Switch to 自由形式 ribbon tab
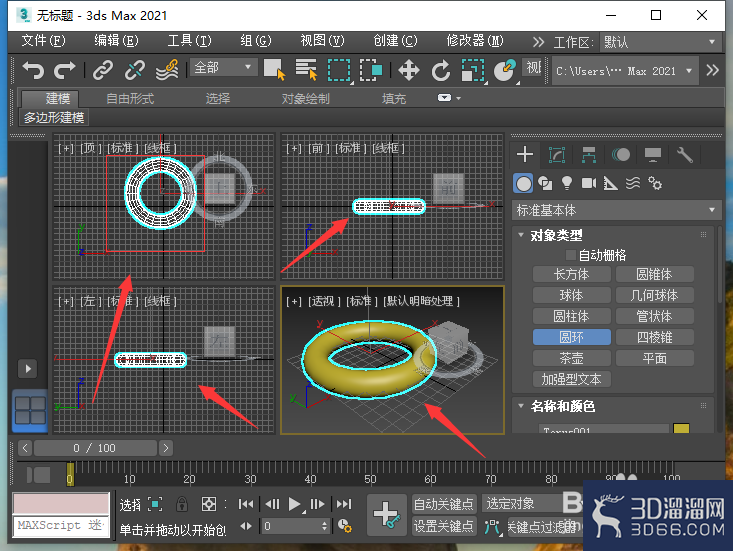 (x=130, y=99)
